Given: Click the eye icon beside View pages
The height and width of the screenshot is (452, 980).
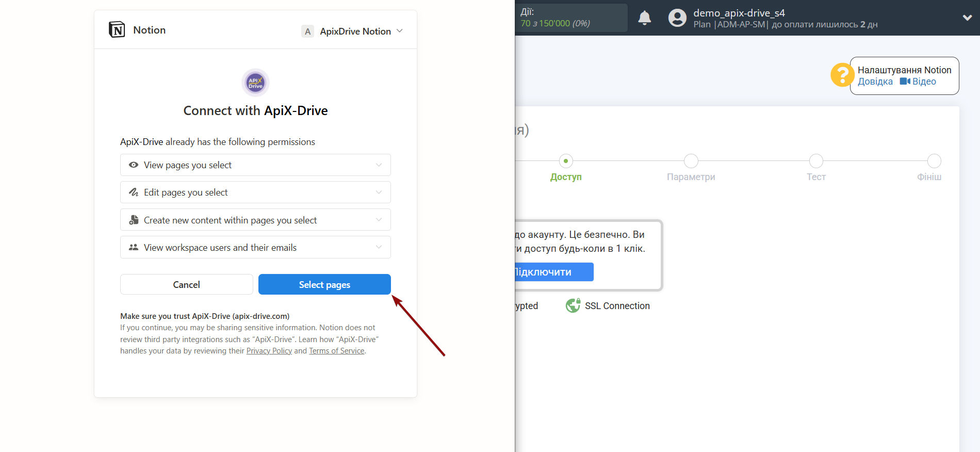Looking at the screenshot, I should click(x=134, y=165).
